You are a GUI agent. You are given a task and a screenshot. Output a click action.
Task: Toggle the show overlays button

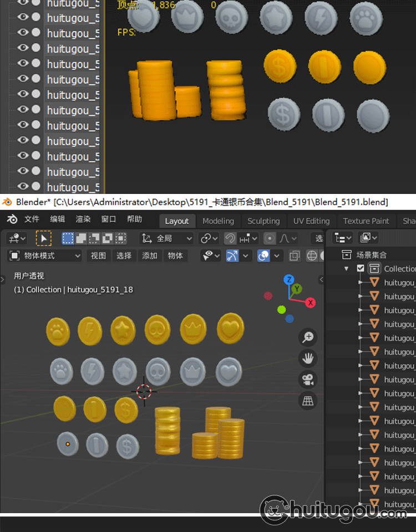(x=265, y=255)
